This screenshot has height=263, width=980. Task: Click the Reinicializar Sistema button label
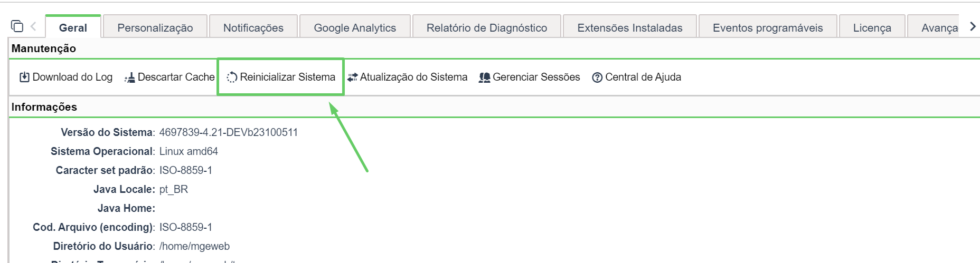pos(288,77)
